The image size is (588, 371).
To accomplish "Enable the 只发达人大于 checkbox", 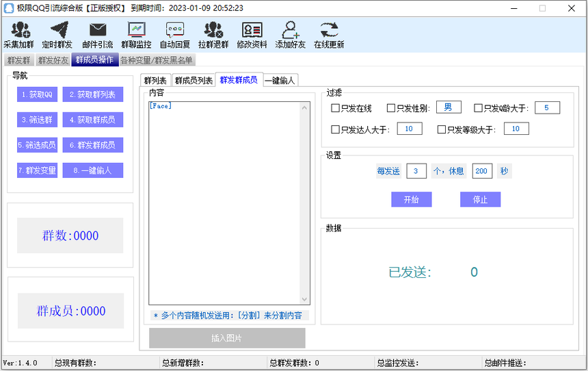I will pos(335,129).
